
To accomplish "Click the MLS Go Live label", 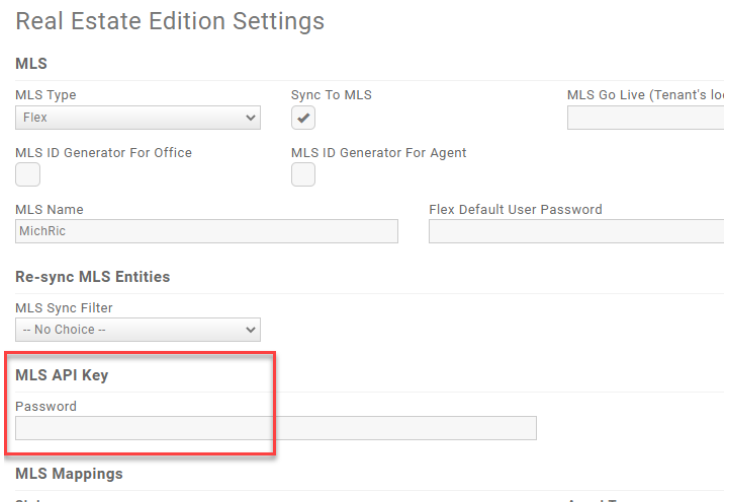I will 645,95.
